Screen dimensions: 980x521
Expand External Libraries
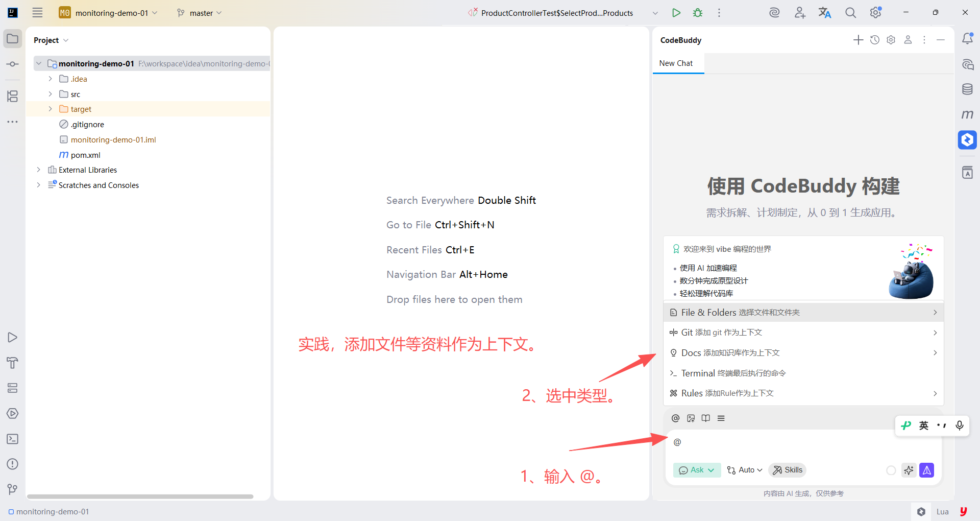click(38, 170)
